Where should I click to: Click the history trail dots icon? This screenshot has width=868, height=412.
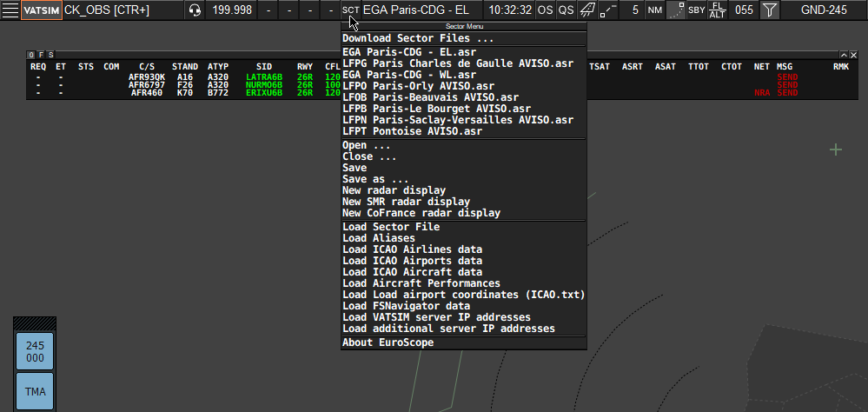point(675,10)
